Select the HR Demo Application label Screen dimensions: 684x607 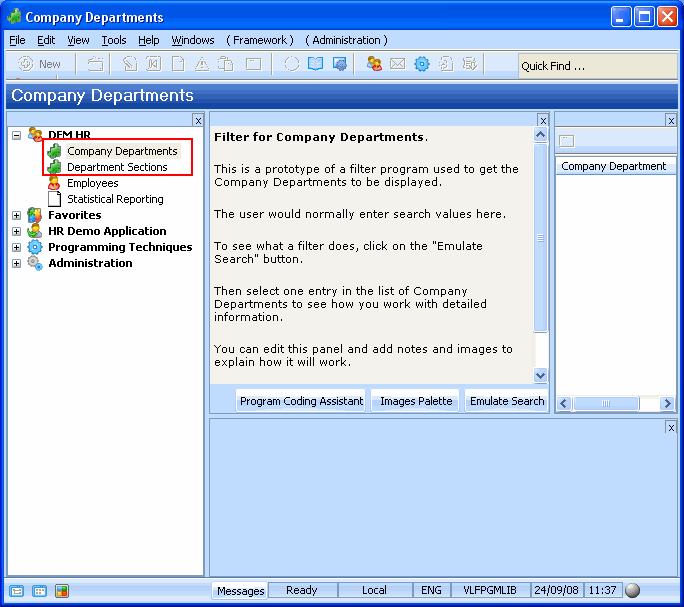tap(107, 231)
